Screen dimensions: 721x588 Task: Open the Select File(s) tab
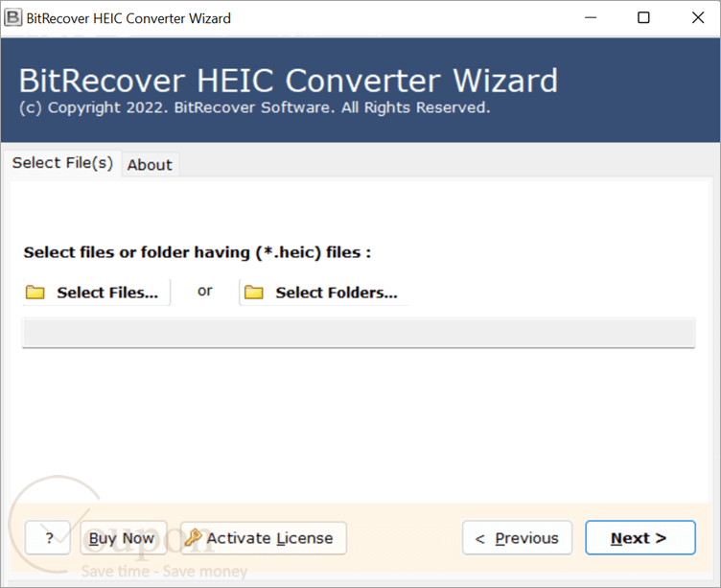62,163
